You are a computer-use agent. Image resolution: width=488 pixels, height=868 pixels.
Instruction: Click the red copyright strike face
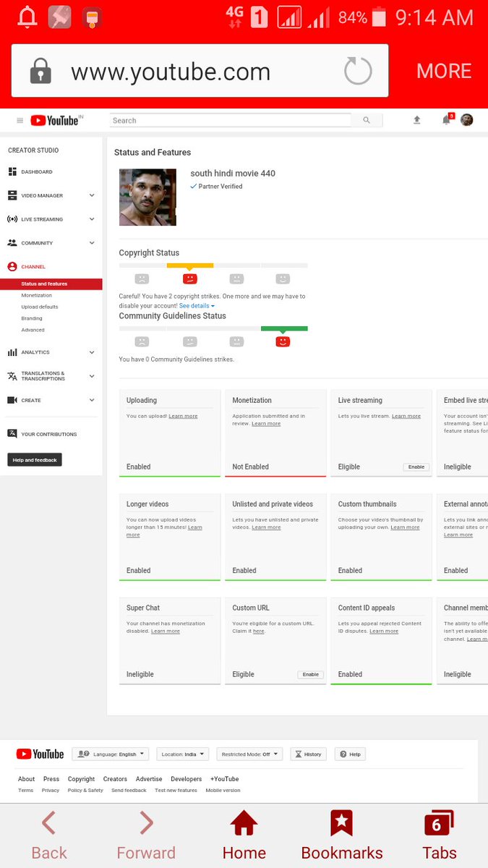coord(189,278)
